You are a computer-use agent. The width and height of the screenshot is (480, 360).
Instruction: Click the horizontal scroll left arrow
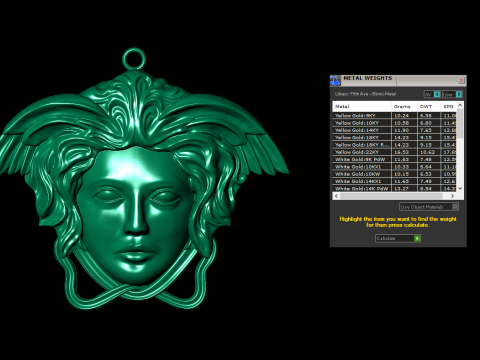point(336,196)
